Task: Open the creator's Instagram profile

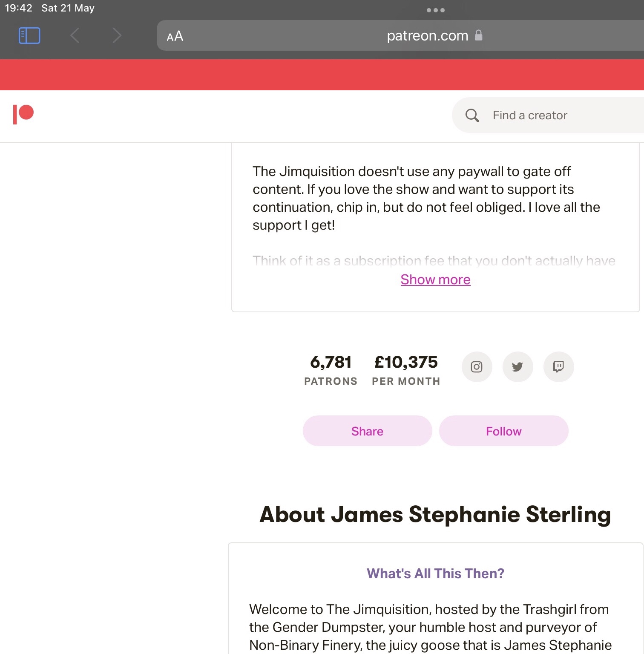Action: click(477, 367)
